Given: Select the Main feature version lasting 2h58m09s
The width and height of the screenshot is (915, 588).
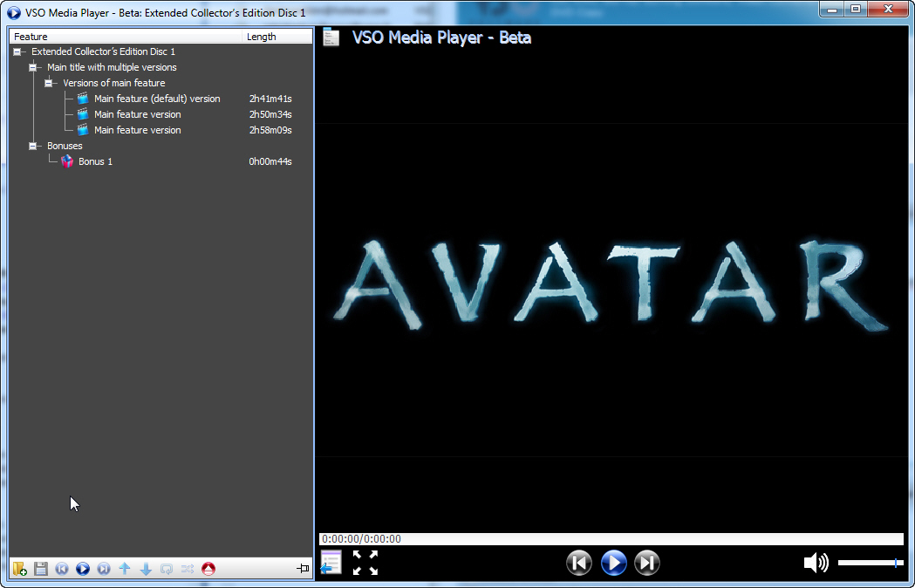Looking at the screenshot, I should 160,130.
